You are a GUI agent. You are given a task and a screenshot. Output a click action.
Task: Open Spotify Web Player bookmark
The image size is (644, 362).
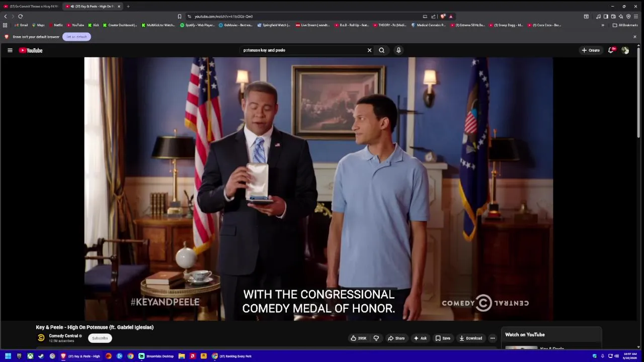(197, 25)
